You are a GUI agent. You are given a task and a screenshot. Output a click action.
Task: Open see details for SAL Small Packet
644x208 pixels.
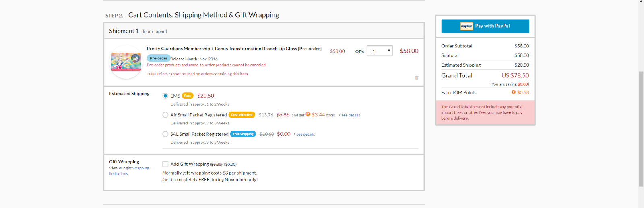[x=305, y=135]
